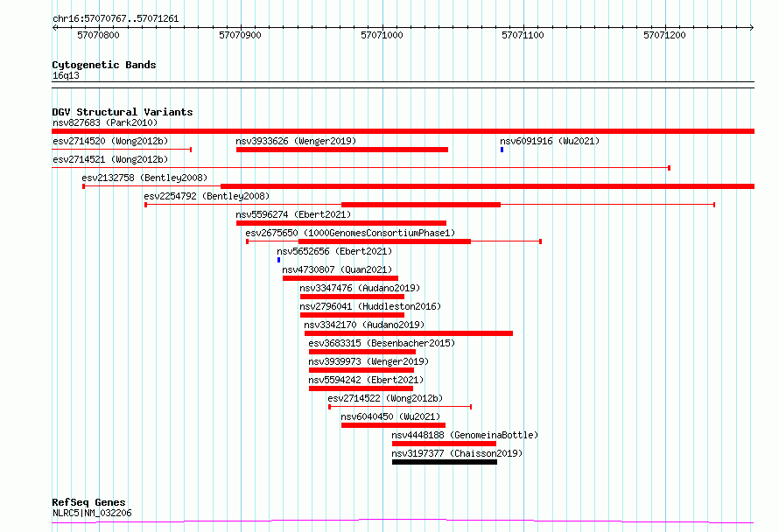Click the 16q13 cytogenetic band label

point(66,75)
